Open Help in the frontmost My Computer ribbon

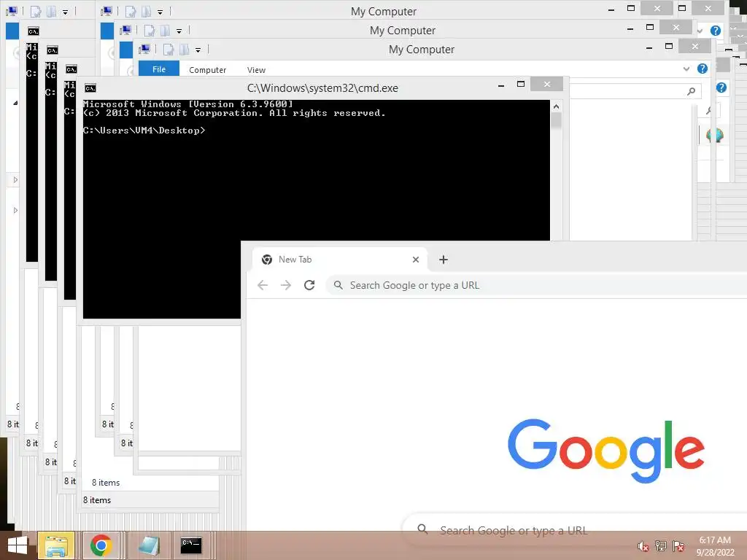pos(703,69)
